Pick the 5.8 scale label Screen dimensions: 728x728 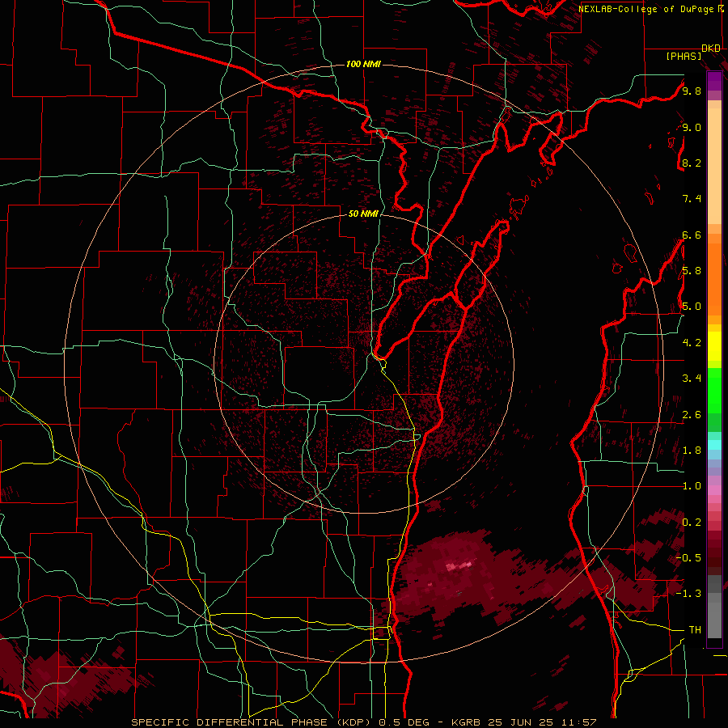[x=692, y=271]
